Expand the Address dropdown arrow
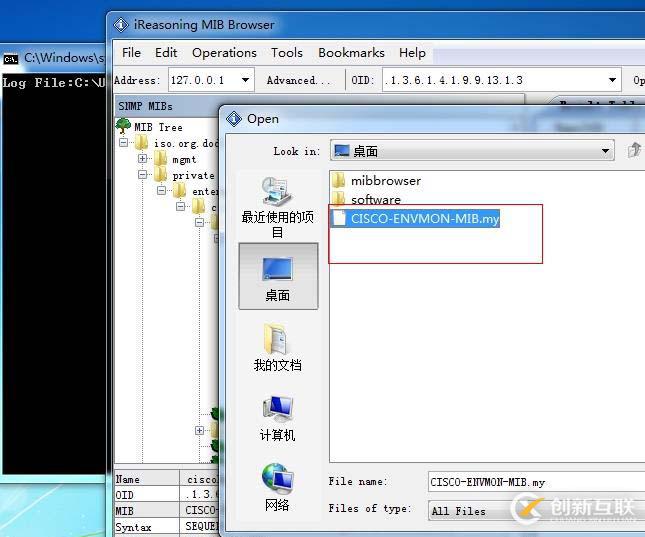 pos(245,80)
